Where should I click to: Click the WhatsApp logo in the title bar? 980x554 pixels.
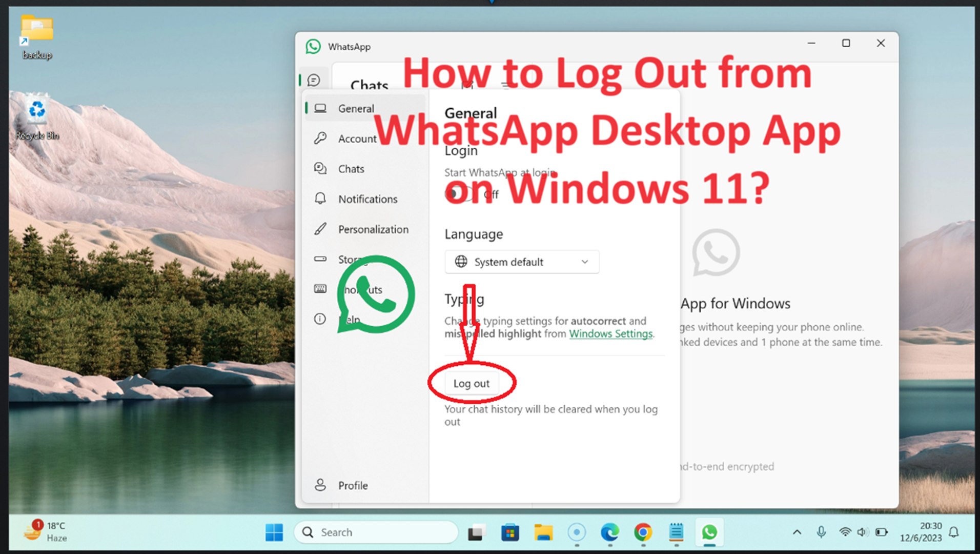(x=313, y=46)
